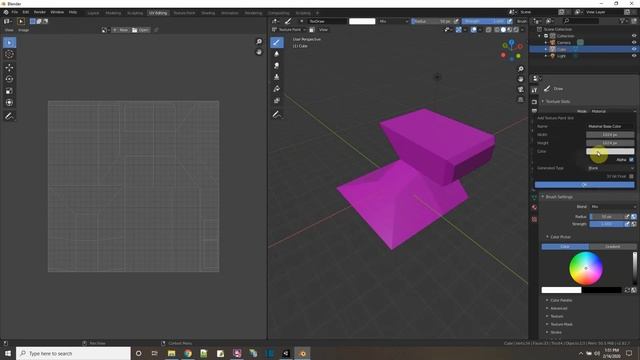Hide the Light object in outliner
Image resolution: width=640 pixels, height=360 pixels.
click(x=634, y=56)
